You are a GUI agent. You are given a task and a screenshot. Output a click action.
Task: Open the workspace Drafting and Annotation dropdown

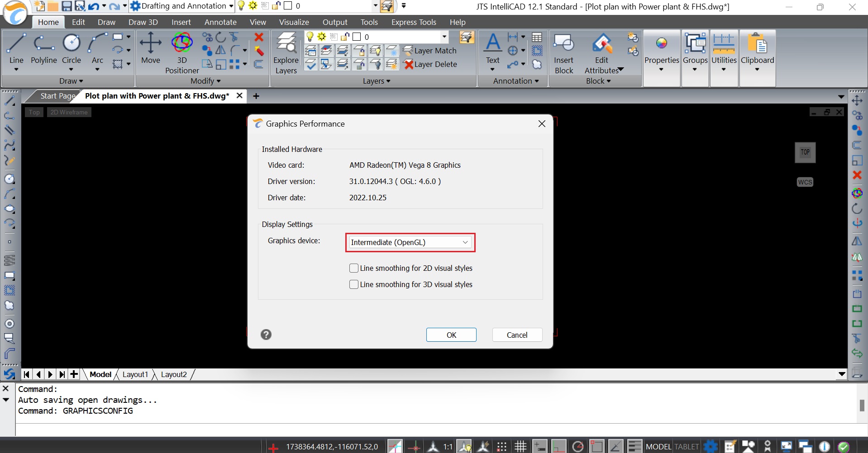[182, 6]
